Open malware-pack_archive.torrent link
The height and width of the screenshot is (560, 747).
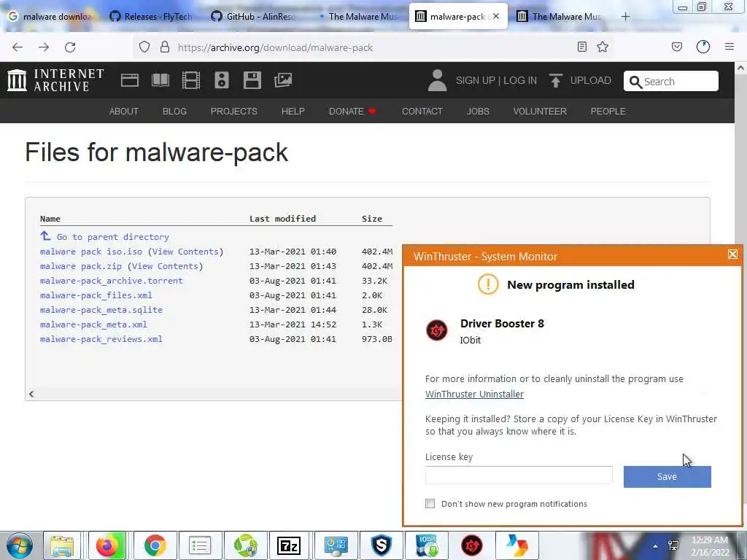pyautogui.click(x=112, y=281)
